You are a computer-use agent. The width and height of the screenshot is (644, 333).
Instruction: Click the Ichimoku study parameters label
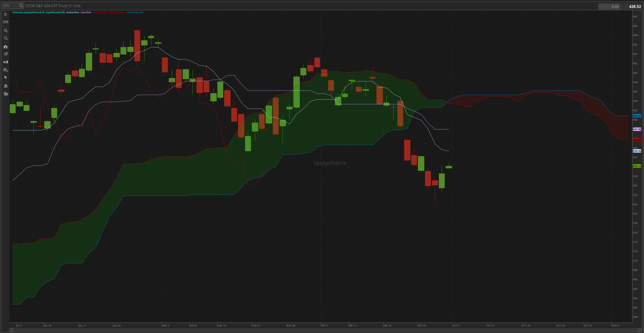[x=38, y=12]
